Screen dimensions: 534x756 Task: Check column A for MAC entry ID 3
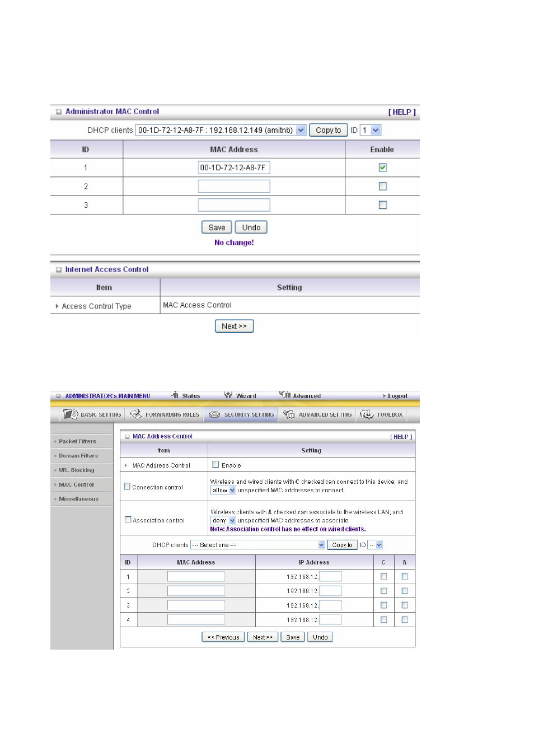tap(405, 605)
